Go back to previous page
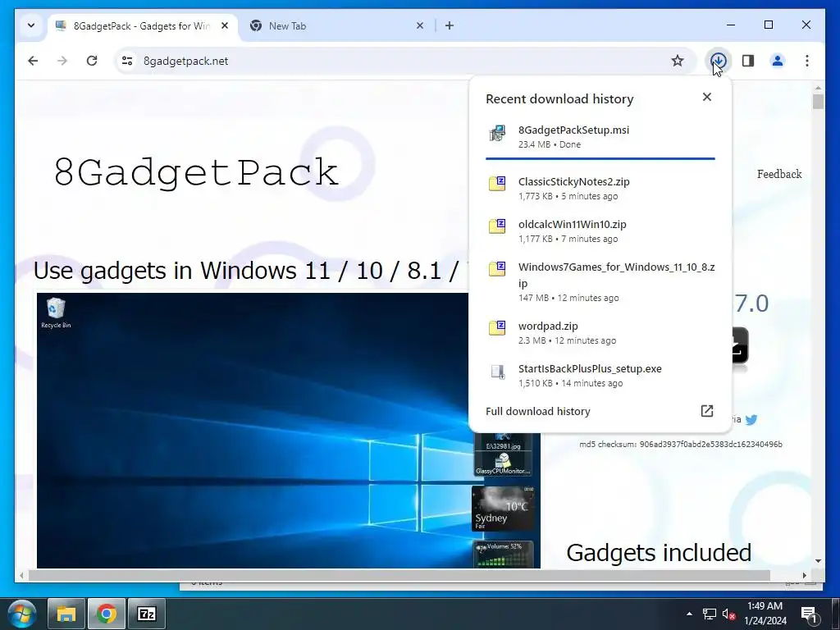Image resolution: width=840 pixels, height=630 pixels. [x=33, y=61]
